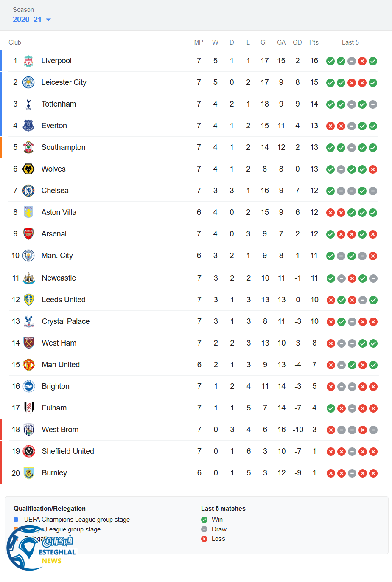Click the Leicester City crest icon
The height and width of the screenshot is (582, 392).
click(28, 82)
